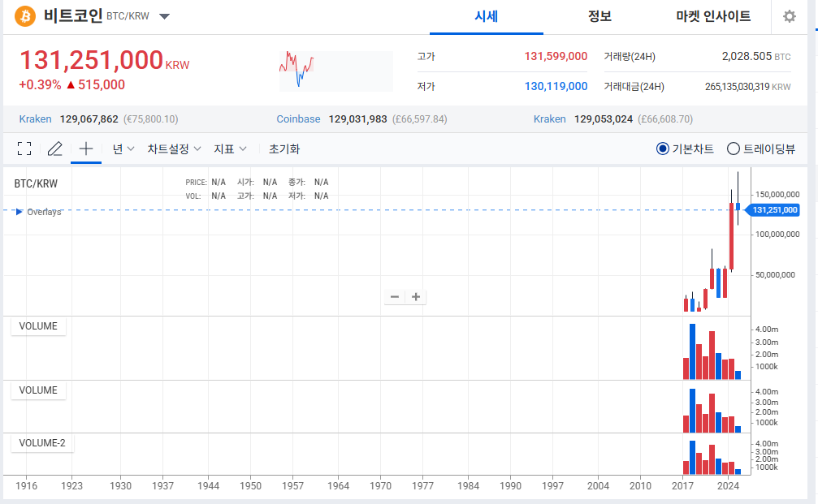Expand the Overlays triangle
This screenshot has width=818, height=504.
tap(19, 212)
